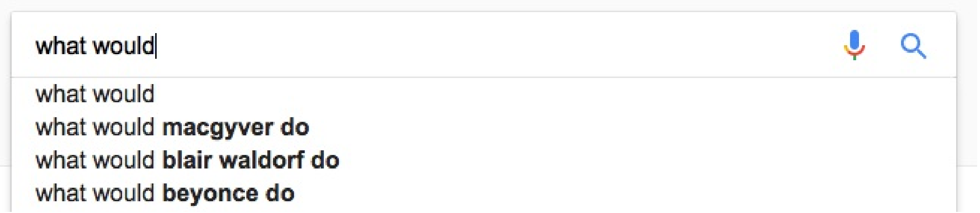This screenshot has width=980, height=213.
Task: Click the bold "blair waldorf do" text
Action: 251,160
